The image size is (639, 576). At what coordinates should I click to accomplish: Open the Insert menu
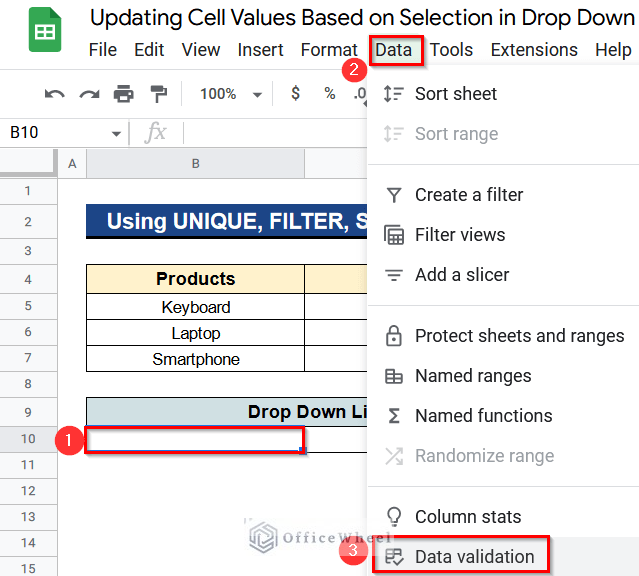260,50
